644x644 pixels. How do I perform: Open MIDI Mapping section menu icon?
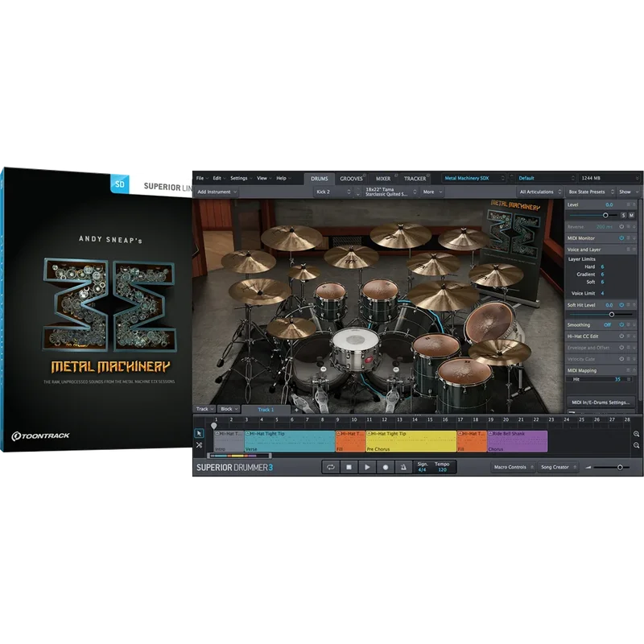tap(629, 371)
